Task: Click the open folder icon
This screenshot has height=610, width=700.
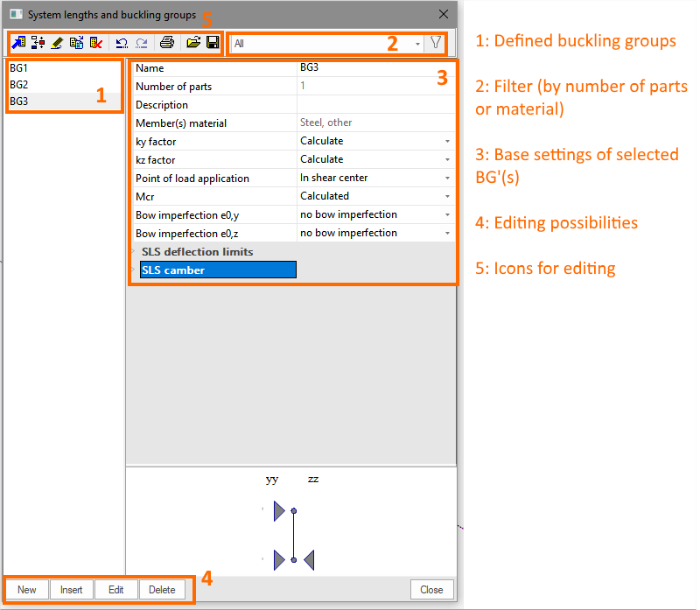Action: pyautogui.click(x=193, y=42)
